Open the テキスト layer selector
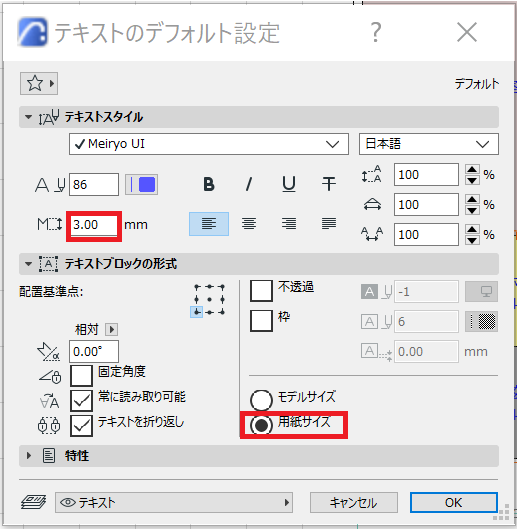 174,502
